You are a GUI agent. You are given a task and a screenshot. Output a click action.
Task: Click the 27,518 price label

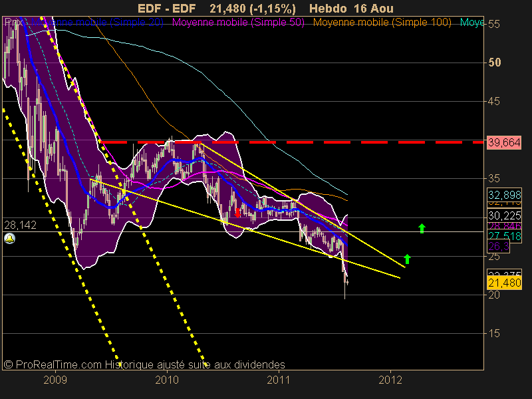504,236
